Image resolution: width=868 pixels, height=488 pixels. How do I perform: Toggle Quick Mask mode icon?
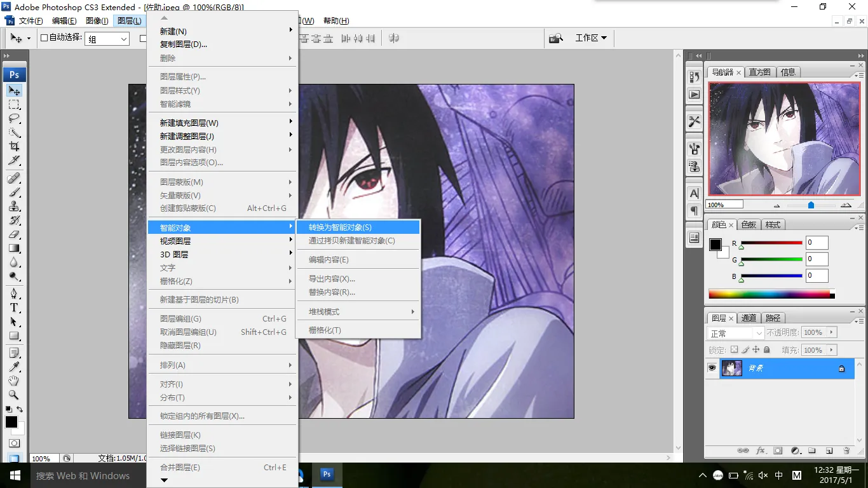tap(14, 443)
